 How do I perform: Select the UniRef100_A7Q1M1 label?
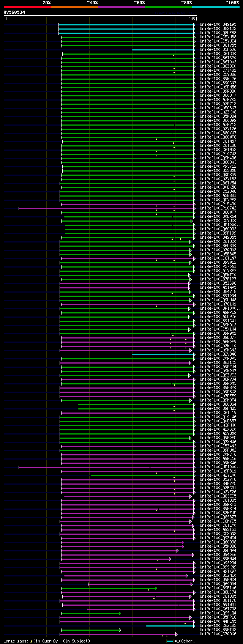[218, 304]
